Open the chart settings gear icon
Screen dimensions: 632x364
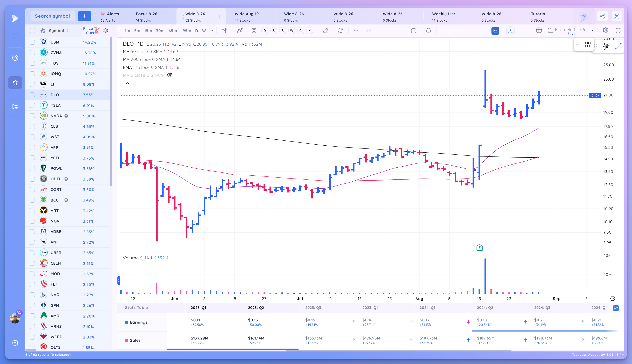click(605, 30)
